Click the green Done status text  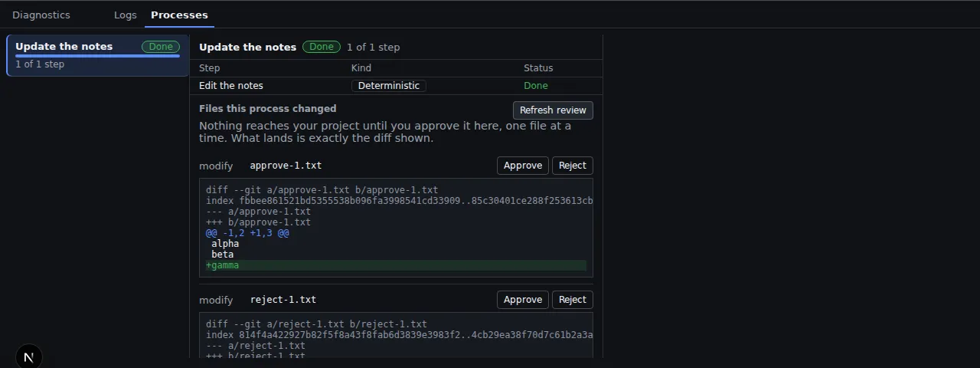tap(536, 86)
